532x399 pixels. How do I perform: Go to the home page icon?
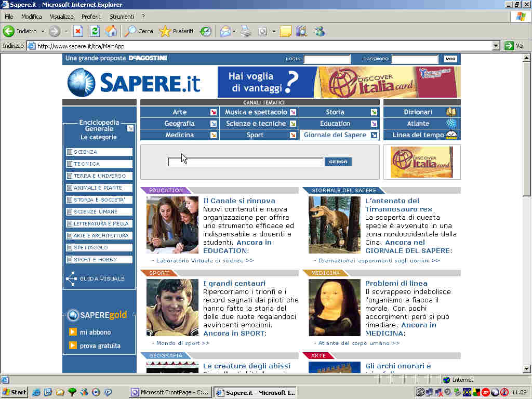tap(111, 31)
